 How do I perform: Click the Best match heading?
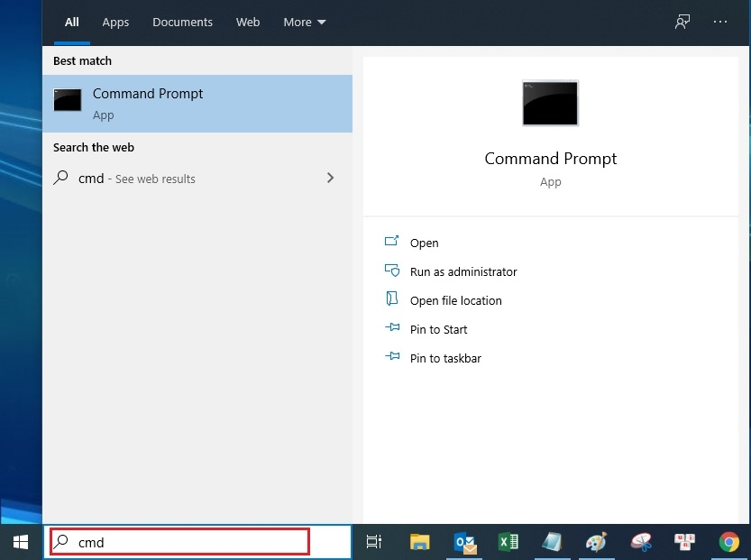coord(82,60)
